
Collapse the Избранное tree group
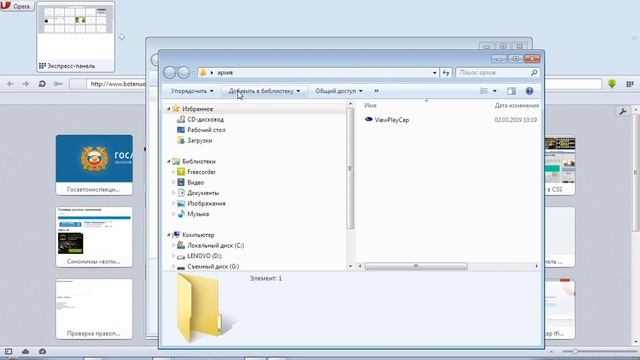pyautogui.click(x=168, y=109)
